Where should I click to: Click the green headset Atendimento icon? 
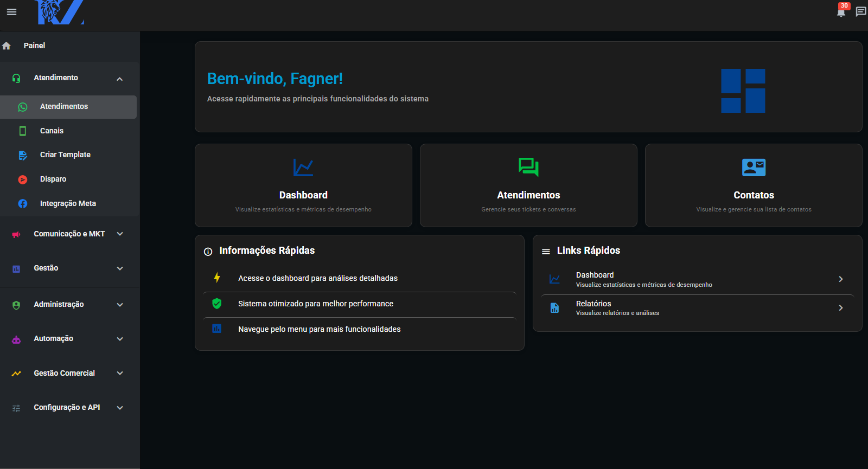pos(16,78)
